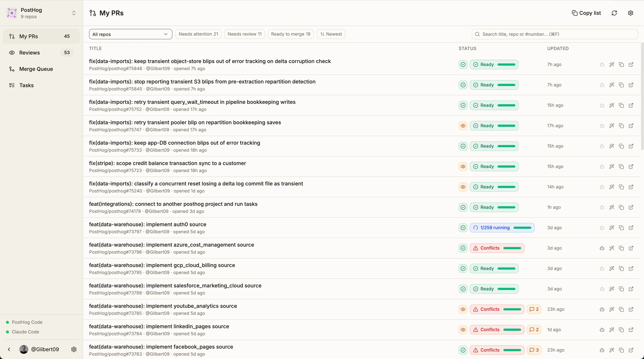Viewport: 644px width, 359px height.
Task: Click the magic wand icon for youtube_analytics PR
Action: [612, 309]
